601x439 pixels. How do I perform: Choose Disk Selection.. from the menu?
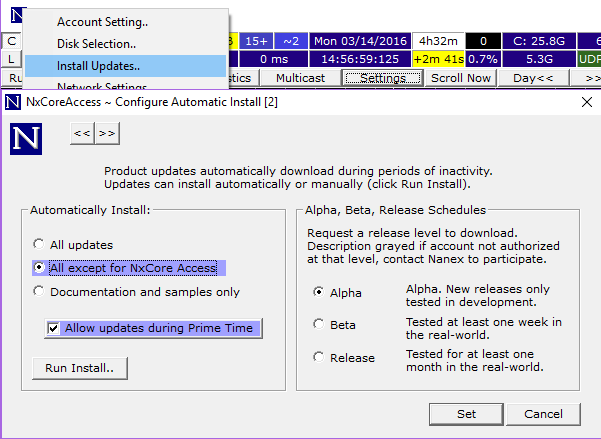click(126, 44)
